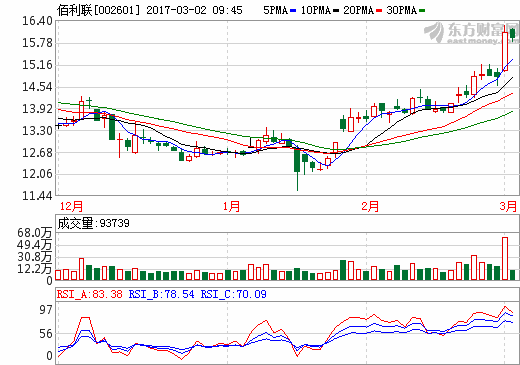Click the red 20PMA color marker

(x=379, y=11)
